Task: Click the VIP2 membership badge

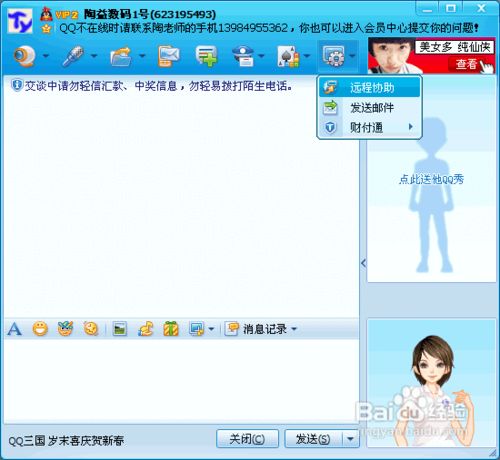Action: coord(67,15)
